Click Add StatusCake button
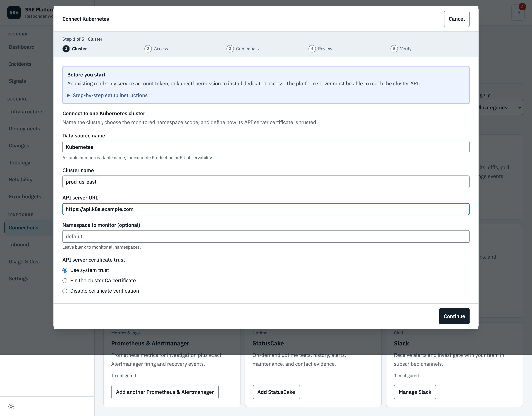 click(x=276, y=392)
